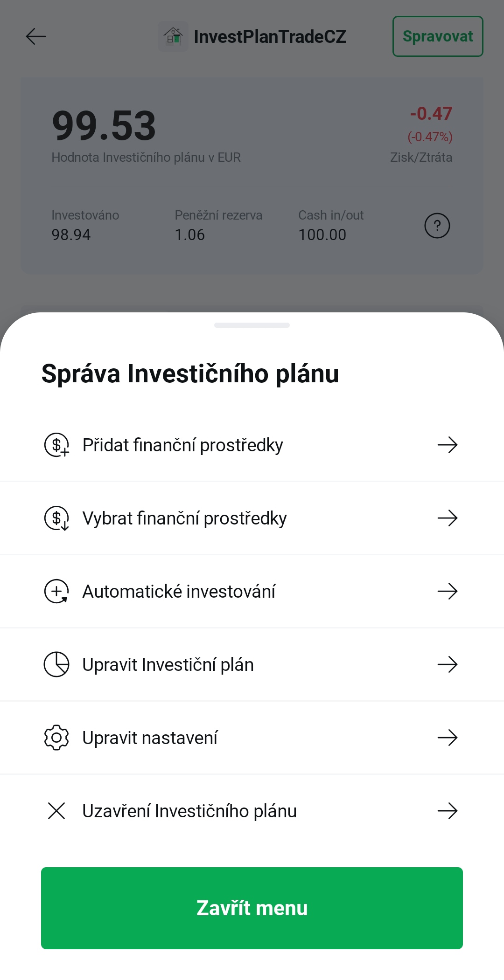The image size is (504, 980).
Task: Choose Automatické investování menu entry
Action: pos(179,591)
